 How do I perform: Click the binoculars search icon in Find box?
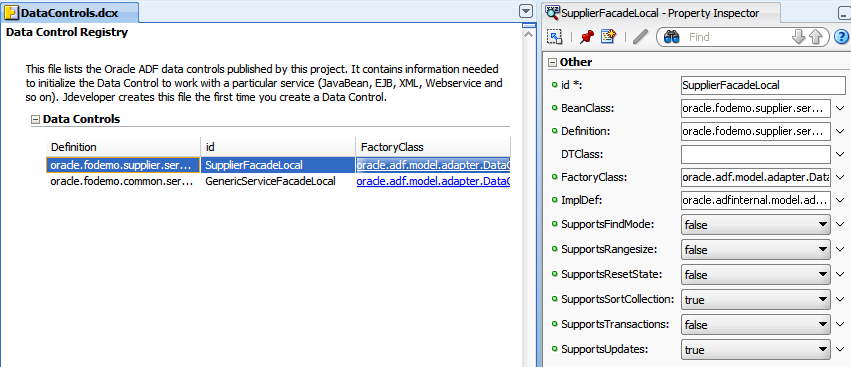(x=671, y=37)
